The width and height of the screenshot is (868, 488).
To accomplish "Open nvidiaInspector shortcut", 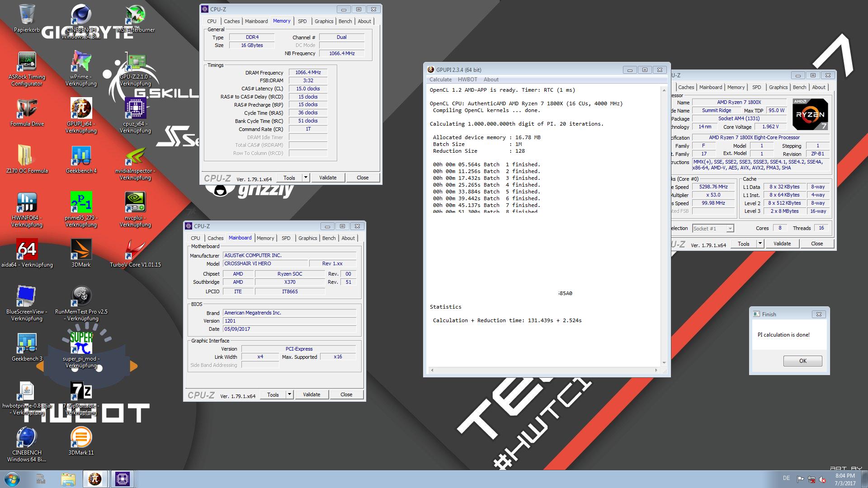I will point(135,163).
